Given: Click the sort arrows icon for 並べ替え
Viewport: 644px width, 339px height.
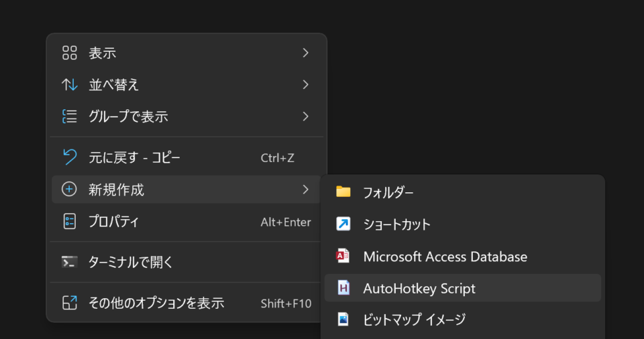Looking at the screenshot, I should [x=69, y=84].
